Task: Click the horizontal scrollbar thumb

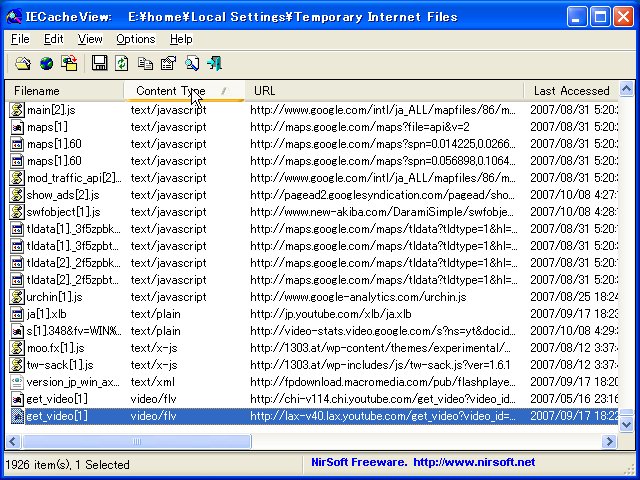Action: 137,441
